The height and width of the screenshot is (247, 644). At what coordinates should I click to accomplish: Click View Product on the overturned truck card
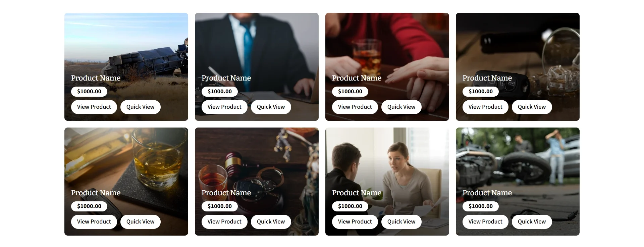tap(94, 107)
